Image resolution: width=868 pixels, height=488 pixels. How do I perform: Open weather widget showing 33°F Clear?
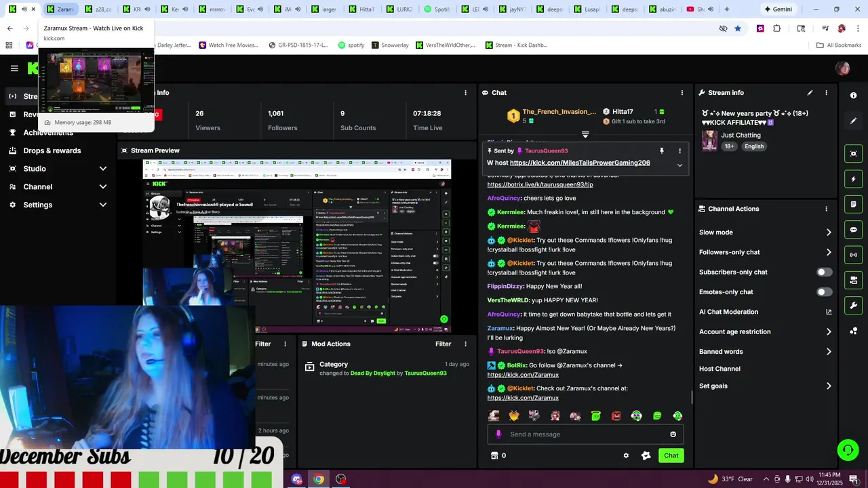pos(730,479)
